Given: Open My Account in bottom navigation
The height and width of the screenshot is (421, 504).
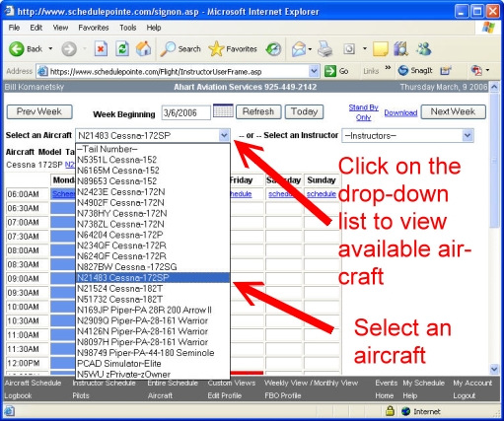Looking at the screenshot, I should click(x=472, y=383).
